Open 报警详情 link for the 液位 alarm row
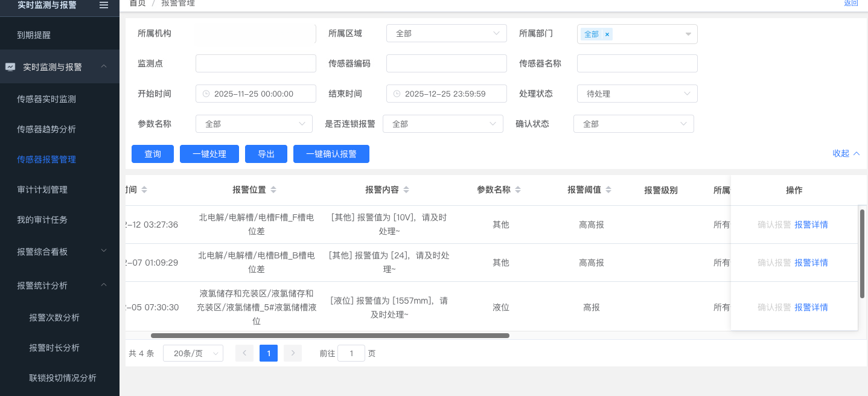This screenshot has height=396, width=868. click(x=811, y=307)
